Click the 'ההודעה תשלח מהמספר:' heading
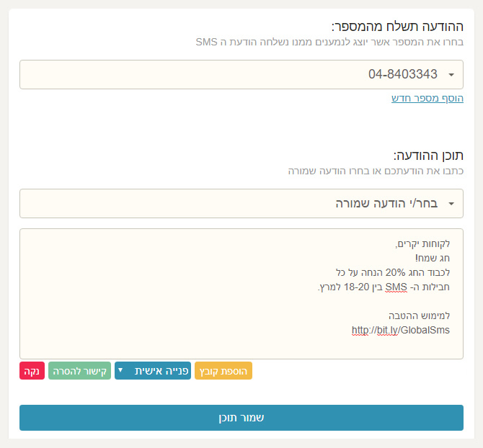The image size is (483, 448). 397,27
